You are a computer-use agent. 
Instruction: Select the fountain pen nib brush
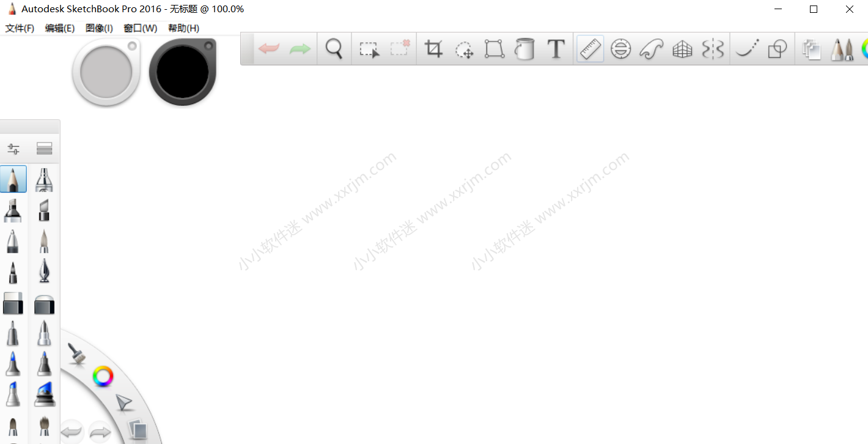(44, 271)
